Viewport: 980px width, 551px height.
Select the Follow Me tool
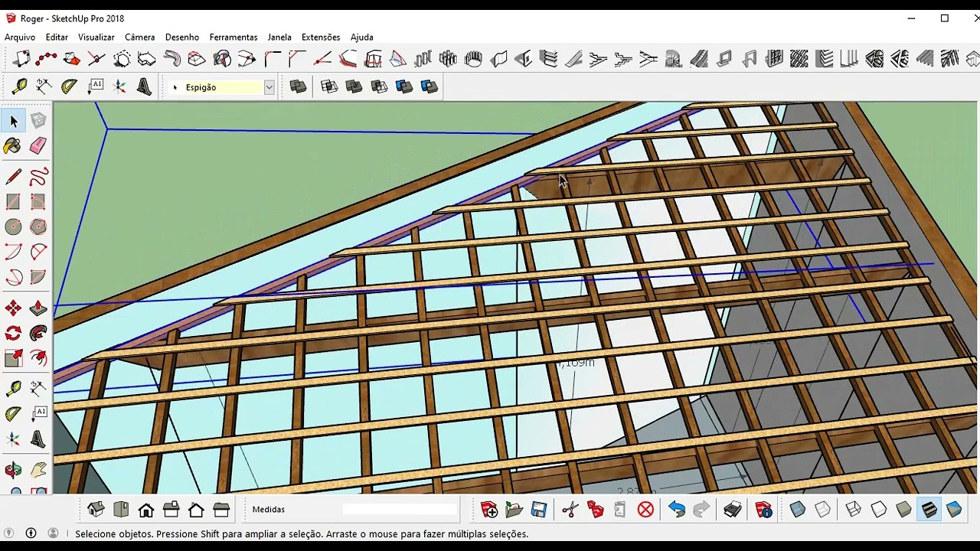coord(38,333)
